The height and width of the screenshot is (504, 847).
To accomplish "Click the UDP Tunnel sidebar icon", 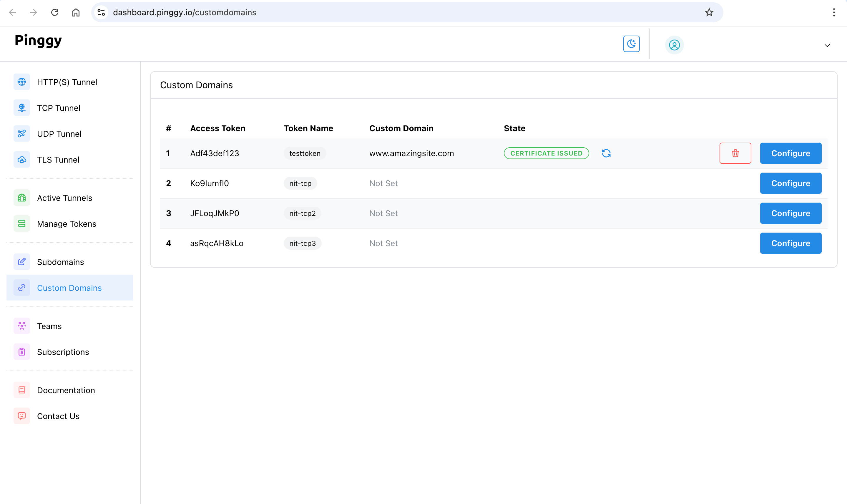I will click(x=21, y=134).
